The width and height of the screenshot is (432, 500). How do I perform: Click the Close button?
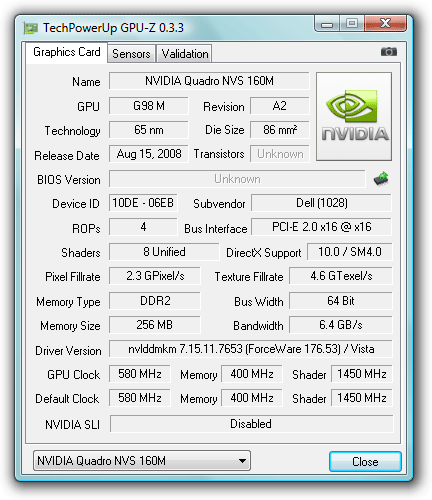[x=365, y=462]
